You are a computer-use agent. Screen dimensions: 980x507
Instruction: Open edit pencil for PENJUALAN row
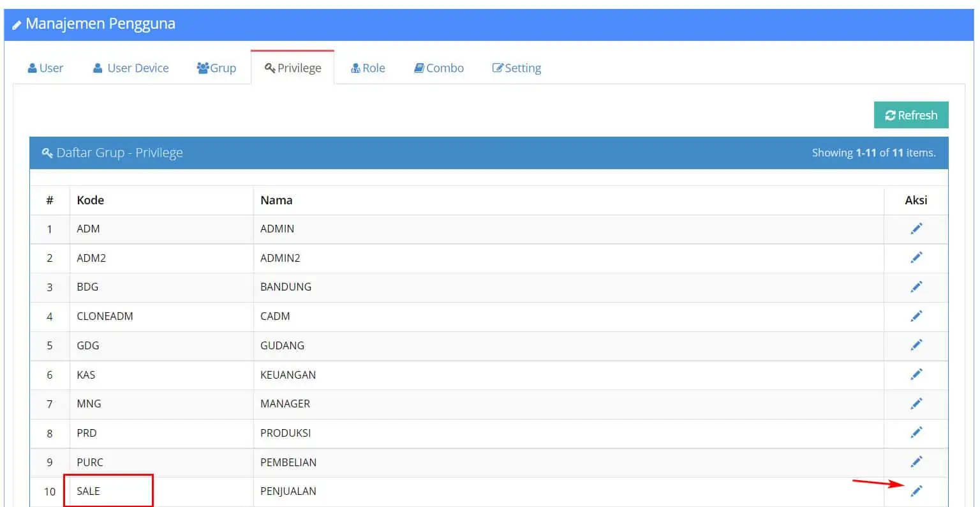pos(916,491)
